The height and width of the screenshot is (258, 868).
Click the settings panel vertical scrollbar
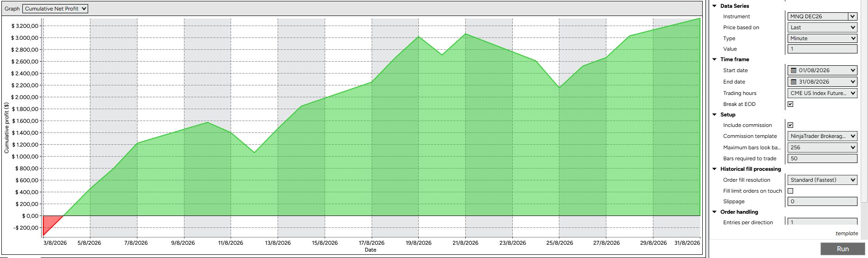point(864,100)
